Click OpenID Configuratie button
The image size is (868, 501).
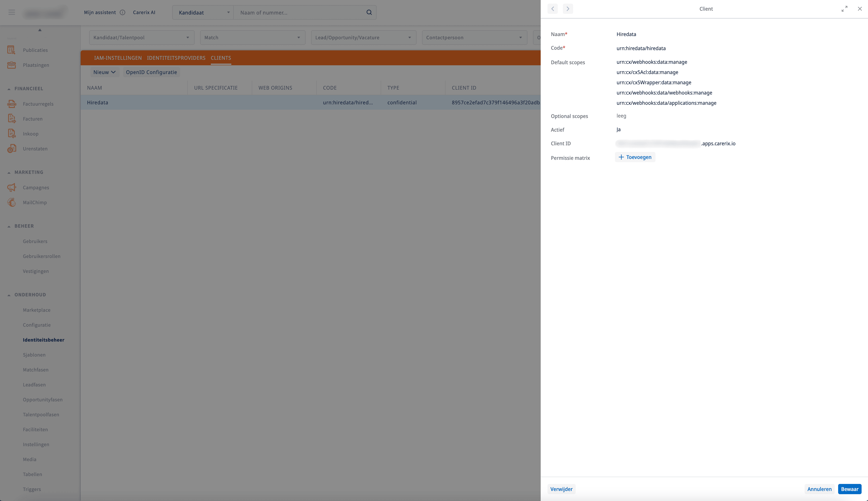(x=151, y=72)
